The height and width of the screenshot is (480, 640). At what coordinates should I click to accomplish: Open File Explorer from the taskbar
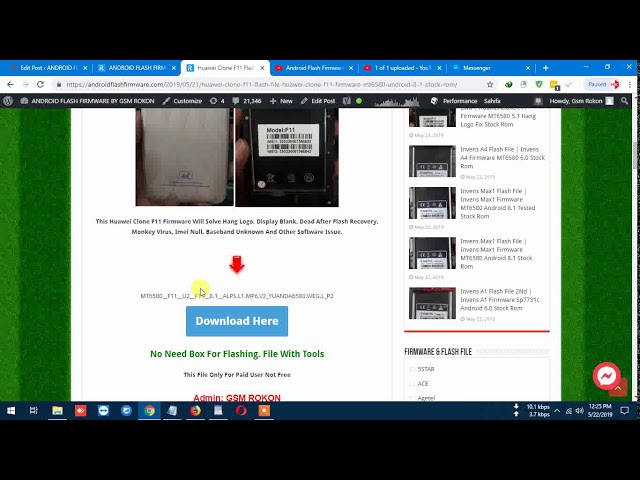(57, 411)
